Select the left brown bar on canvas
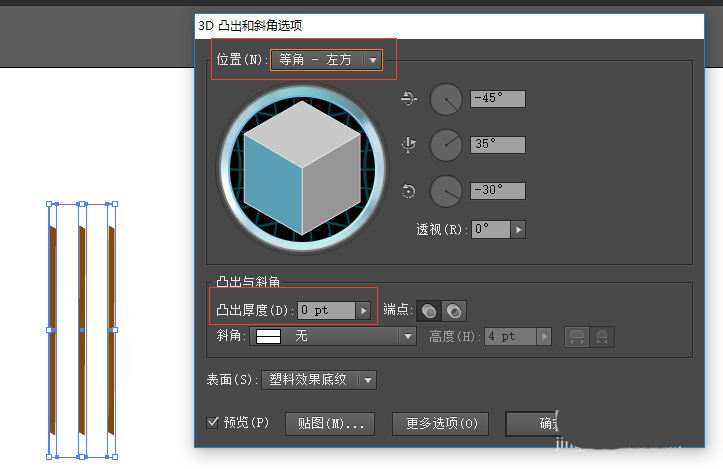 [x=53, y=330]
